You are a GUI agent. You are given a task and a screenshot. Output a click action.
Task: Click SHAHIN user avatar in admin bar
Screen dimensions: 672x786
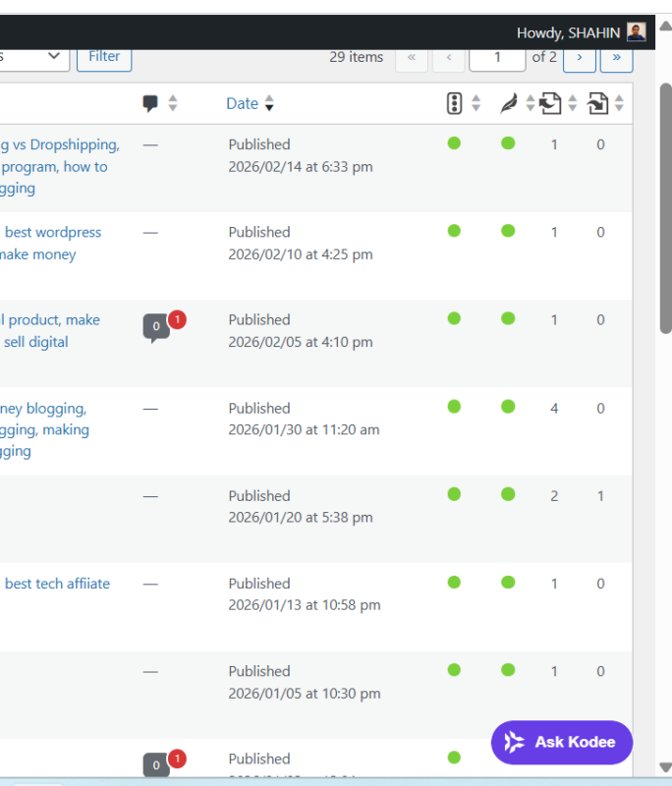[637, 32]
